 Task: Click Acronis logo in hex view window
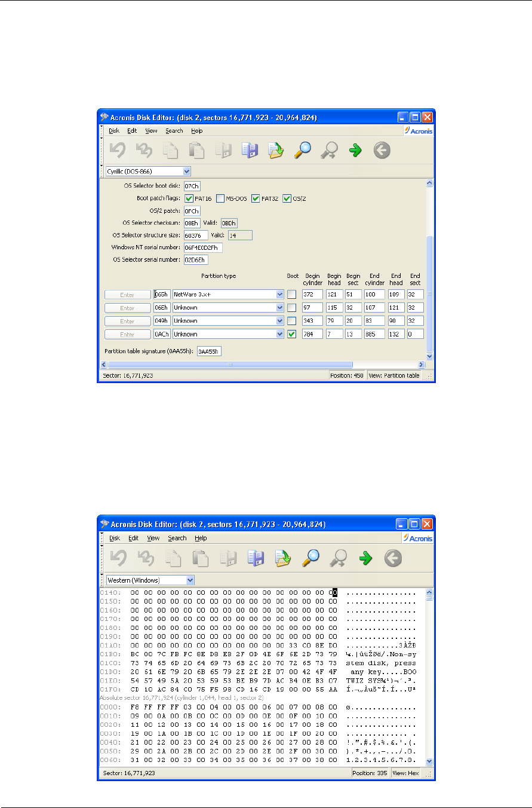(418, 538)
